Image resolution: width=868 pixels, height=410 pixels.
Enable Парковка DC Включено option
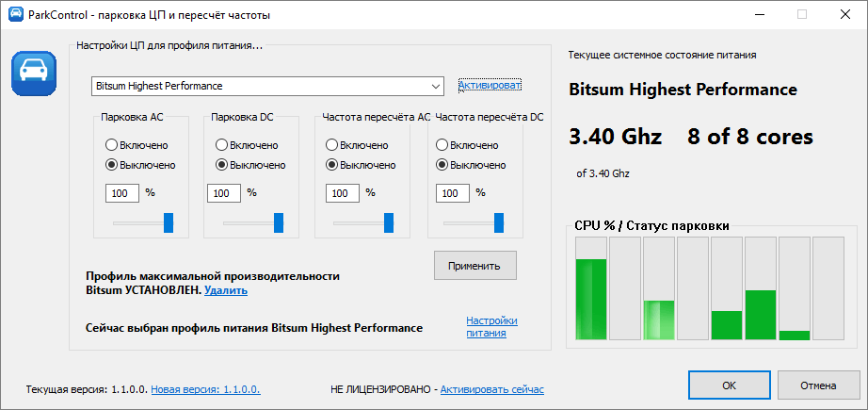coord(247,145)
